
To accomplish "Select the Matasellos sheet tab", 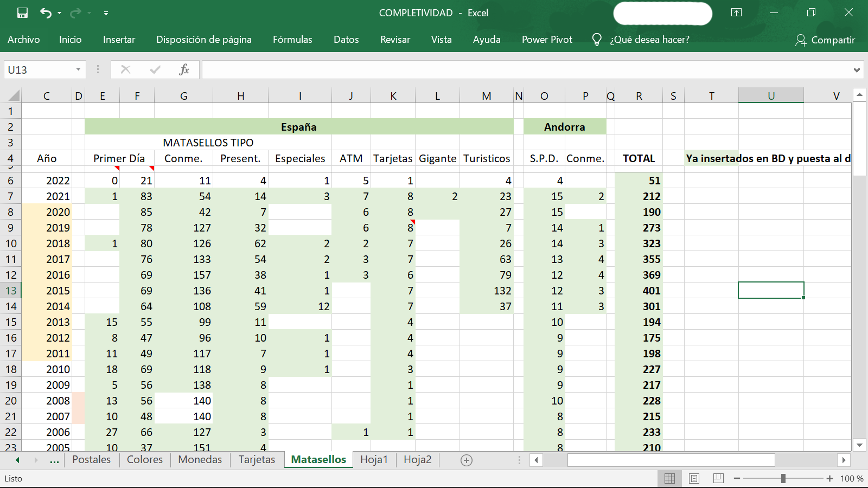I will click(318, 460).
